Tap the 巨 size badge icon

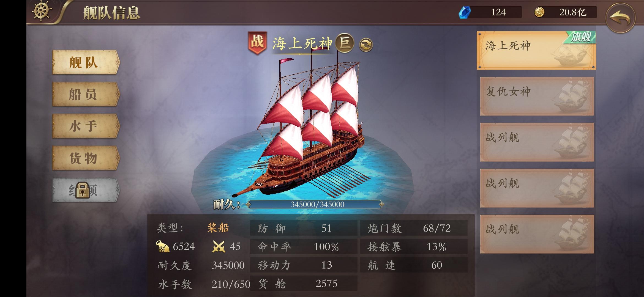coord(345,43)
